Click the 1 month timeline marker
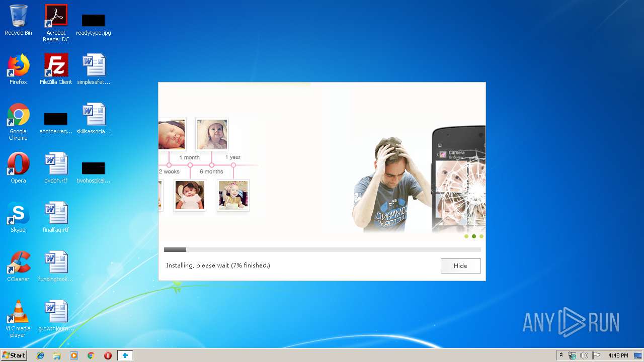 pyautogui.click(x=190, y=165)
